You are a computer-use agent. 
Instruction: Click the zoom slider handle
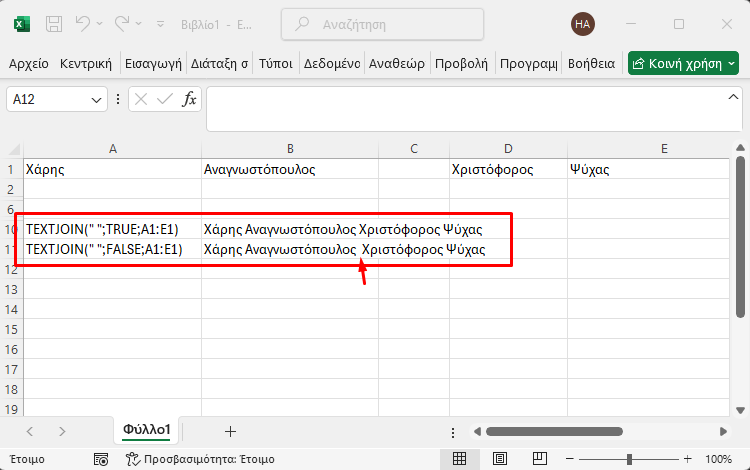629,459
